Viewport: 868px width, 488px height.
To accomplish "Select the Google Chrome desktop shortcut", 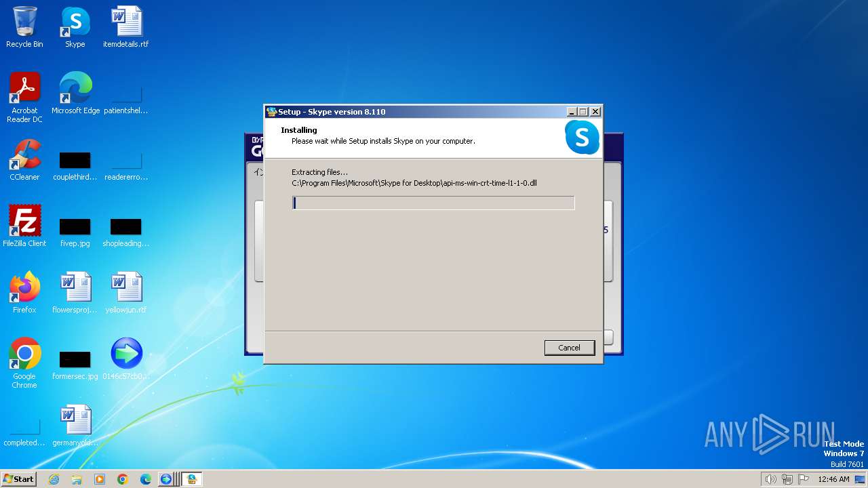I will point(24,363).
